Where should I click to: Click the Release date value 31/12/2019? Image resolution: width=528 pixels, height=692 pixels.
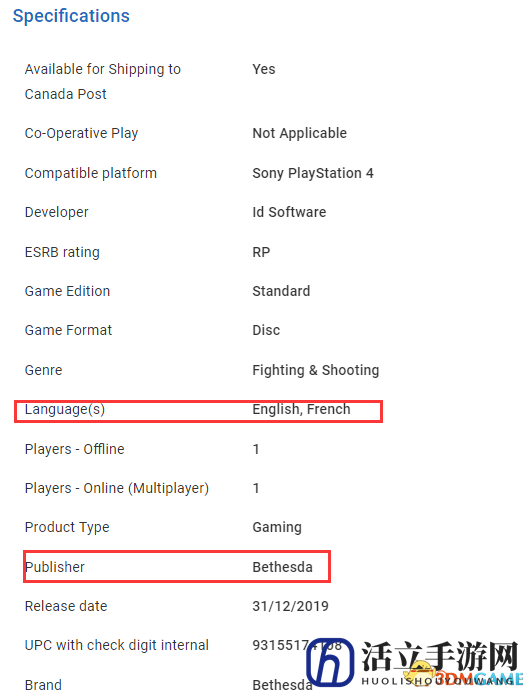(x=290, y=606)
